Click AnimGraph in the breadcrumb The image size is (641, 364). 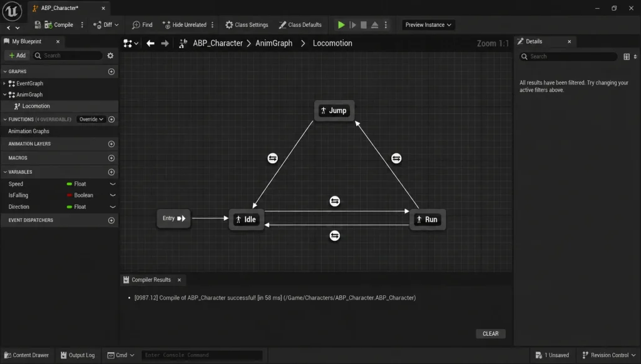(x=274, y=43)
